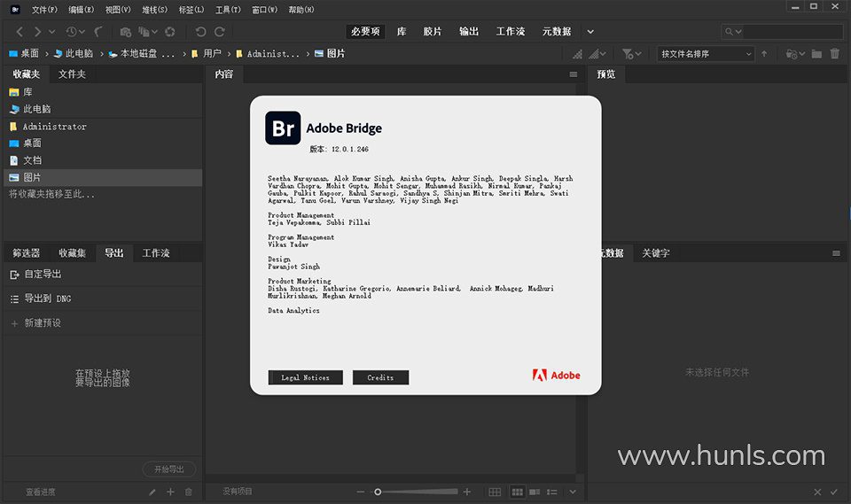Expand the workspace switcher chevron
The image size is (851, 504).
point(590,32)
